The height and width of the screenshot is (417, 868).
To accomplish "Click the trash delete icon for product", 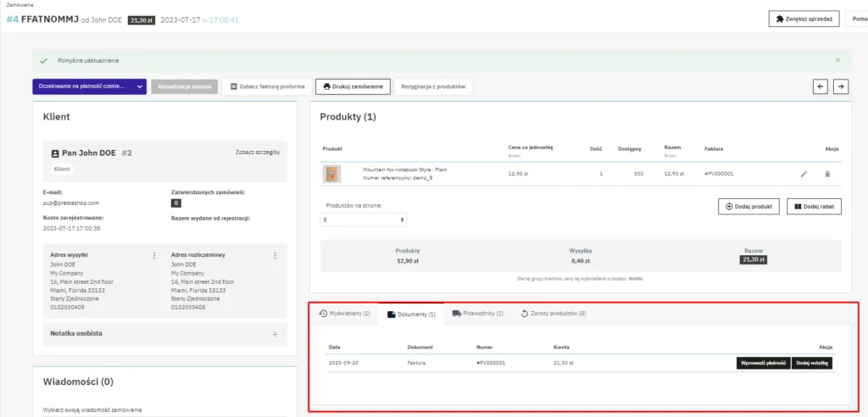I will coord(827,174).
